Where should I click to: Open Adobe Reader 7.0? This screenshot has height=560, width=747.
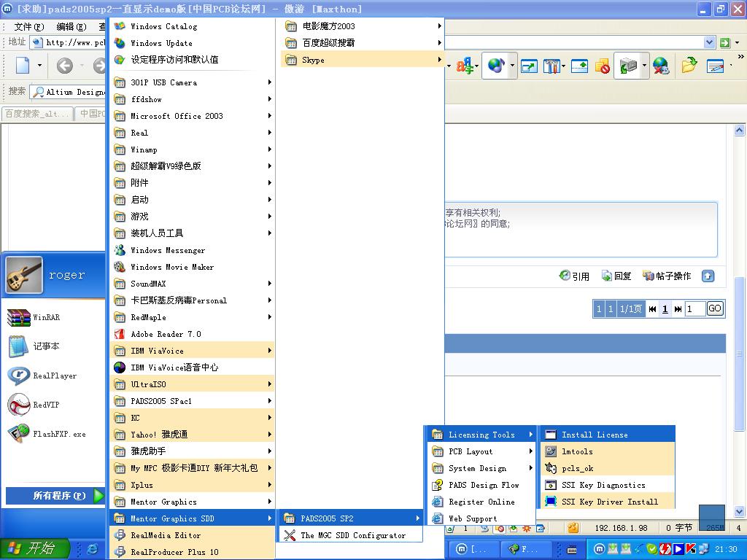click(193, 334)
